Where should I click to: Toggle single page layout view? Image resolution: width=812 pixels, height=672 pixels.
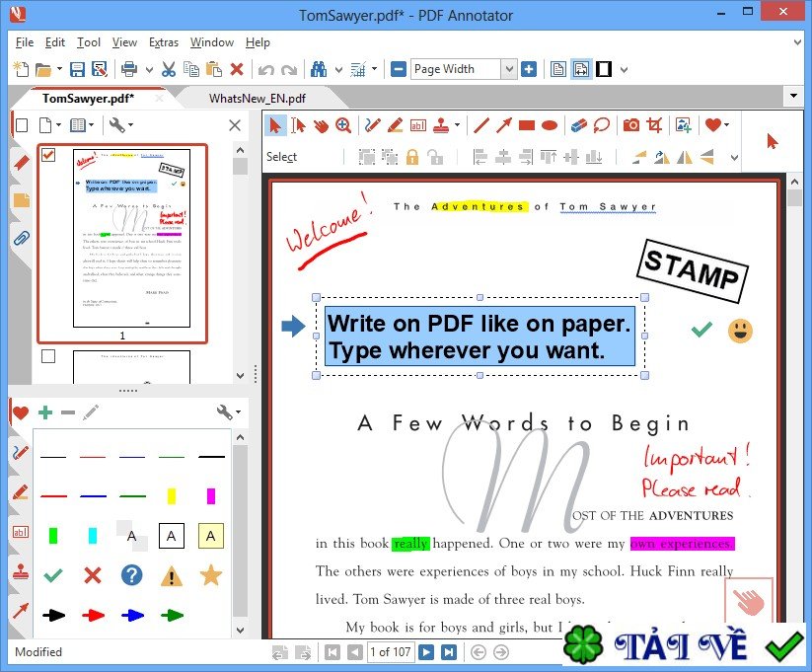[x=558, y=69]
